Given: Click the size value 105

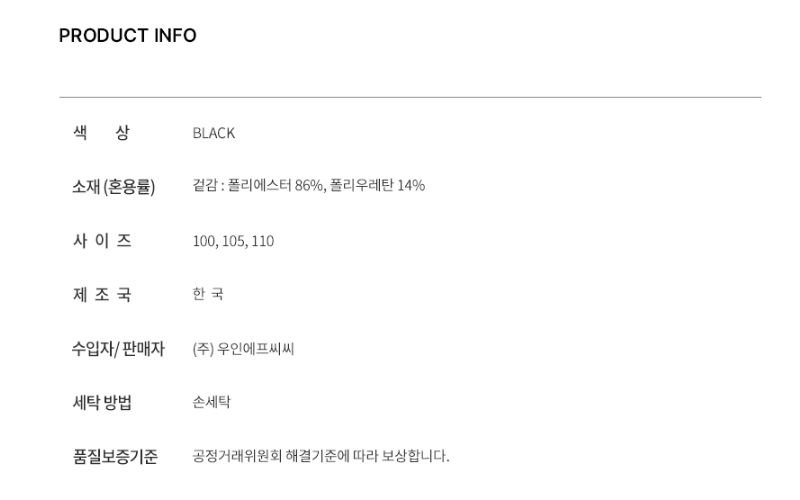Looking at the screenshot, I should tap(234, 241).
